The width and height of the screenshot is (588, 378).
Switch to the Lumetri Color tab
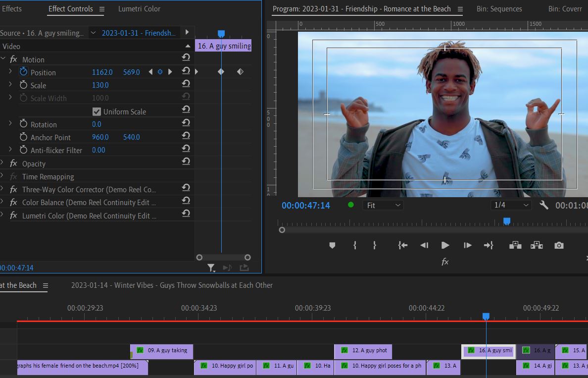(139, 8)
